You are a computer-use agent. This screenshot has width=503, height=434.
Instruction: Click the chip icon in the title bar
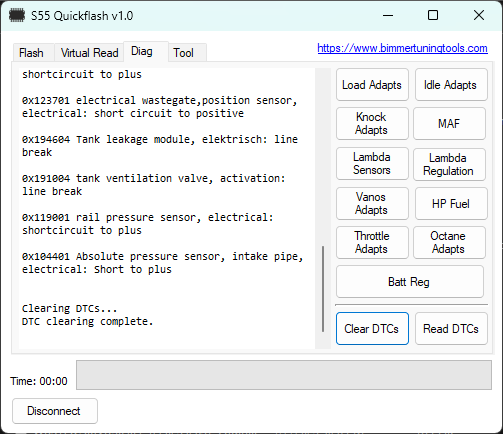(16, 15)
